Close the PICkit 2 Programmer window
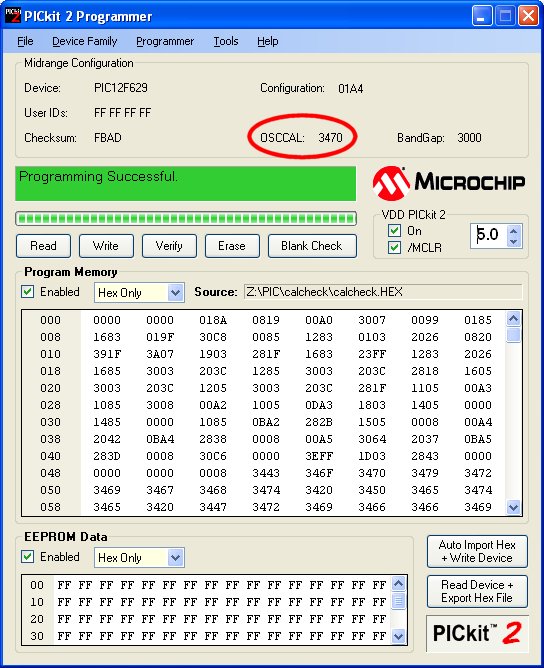Image resolution: width=544 pixels, height=668 pixels. tap(528, 16)
